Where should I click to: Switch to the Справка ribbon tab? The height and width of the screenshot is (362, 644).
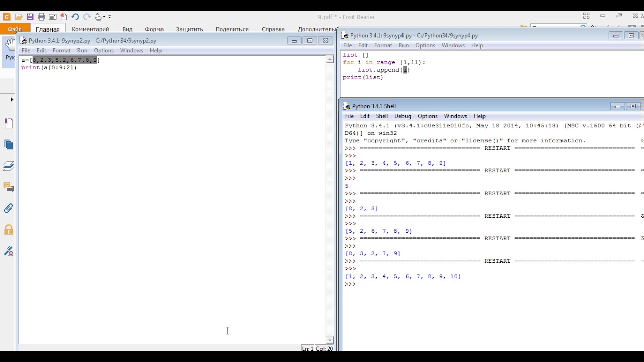click(273, 29)
